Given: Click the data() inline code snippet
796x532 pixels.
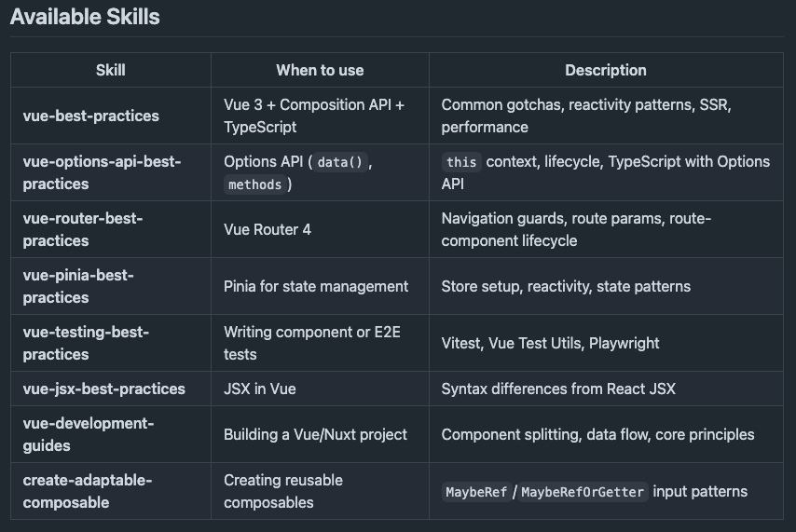Looking at the screenshot, I should click(339, 162).
